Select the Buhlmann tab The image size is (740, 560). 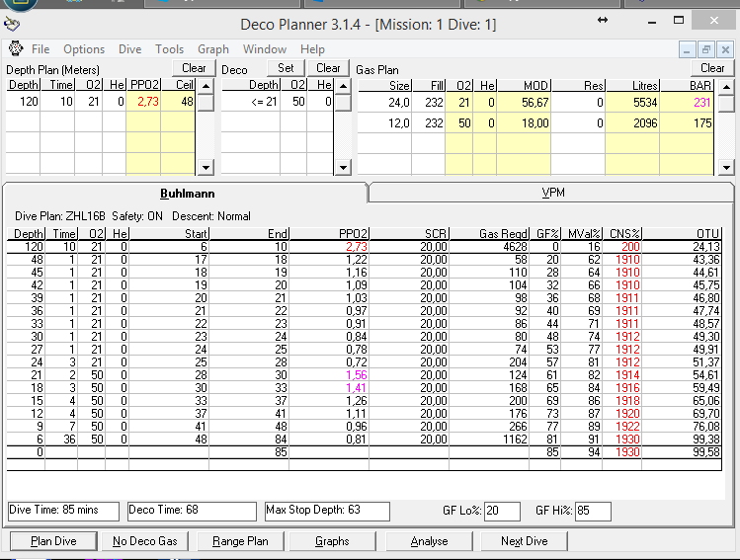click(187, 194)
